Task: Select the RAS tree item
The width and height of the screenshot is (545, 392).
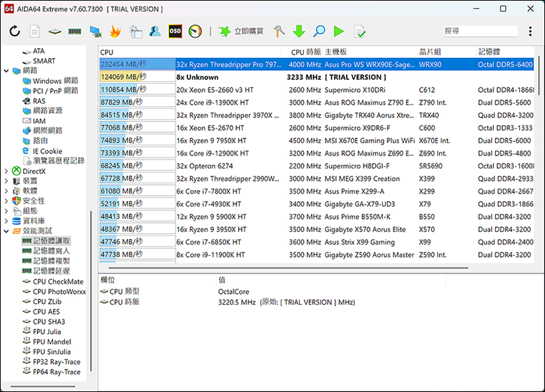Action: 34,101
